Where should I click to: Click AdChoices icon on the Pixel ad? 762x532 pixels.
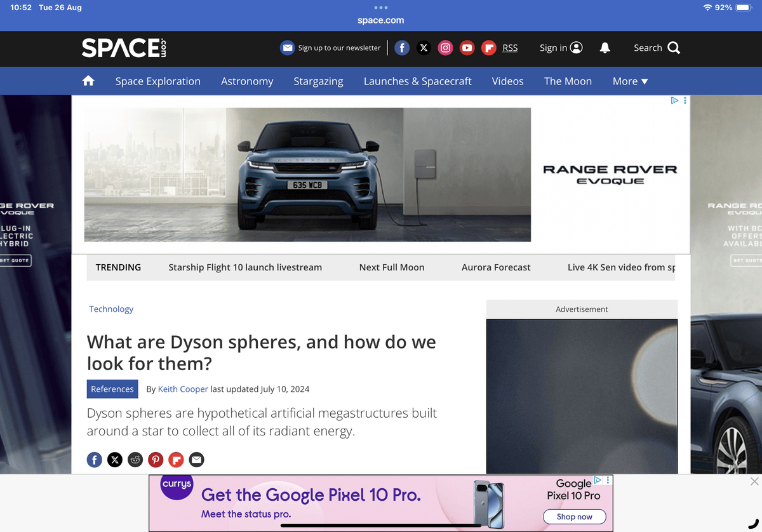click(598, 481)
